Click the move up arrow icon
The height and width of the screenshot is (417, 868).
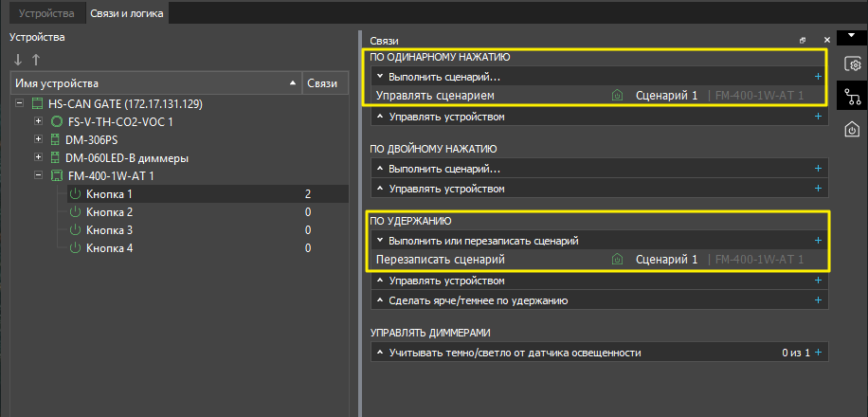[x=36, y=61]
